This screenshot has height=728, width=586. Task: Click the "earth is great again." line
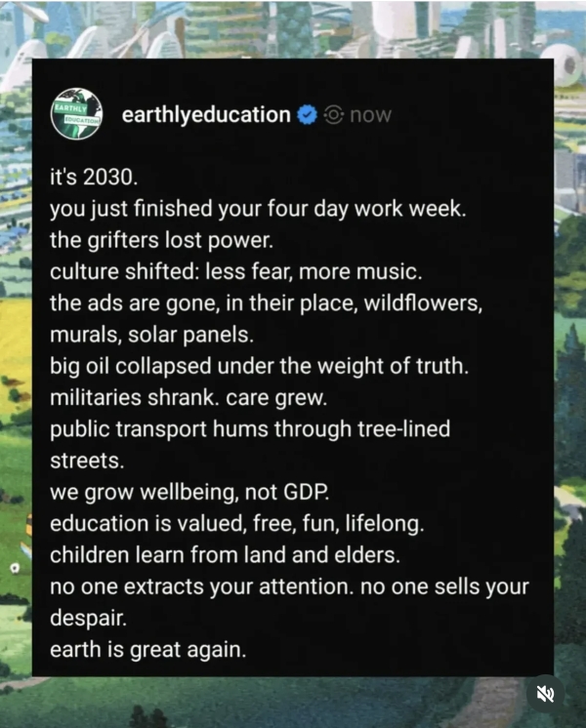(148, 649)
